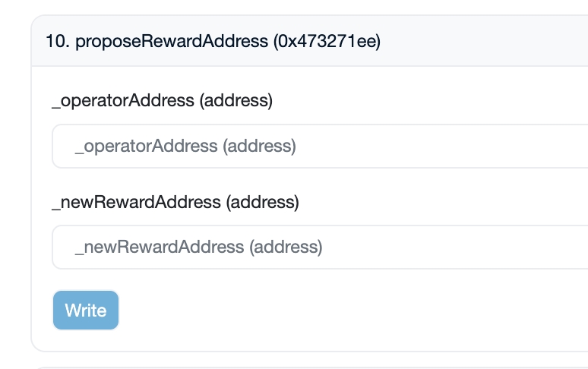This screenshot has height=369, width=588.
Task: Focus the _newRewardAddress input field
Action: coord(319,247)
